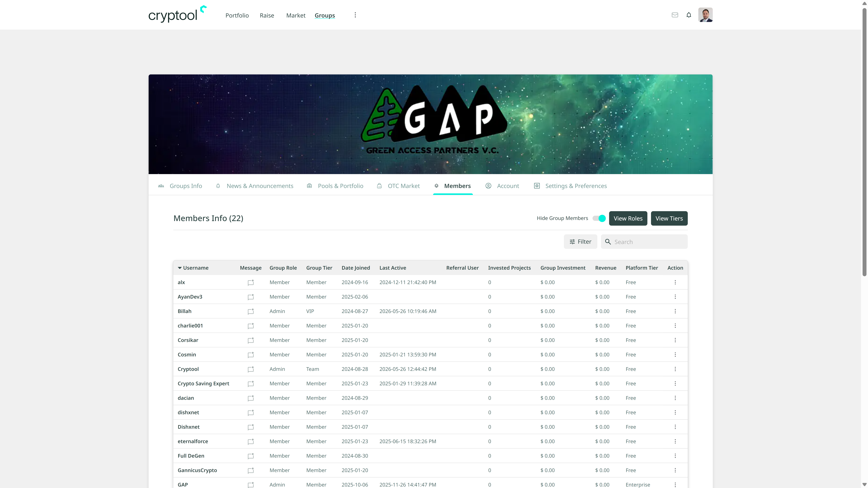868x488 pixels.
Task: Click username dishxnet in lowercase
Action: pyautogui.click(x=188, y=413)
